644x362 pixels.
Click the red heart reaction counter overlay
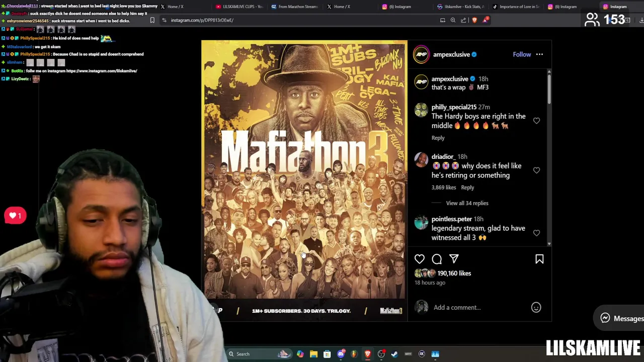pyautogui.click(x=15, y=216)
